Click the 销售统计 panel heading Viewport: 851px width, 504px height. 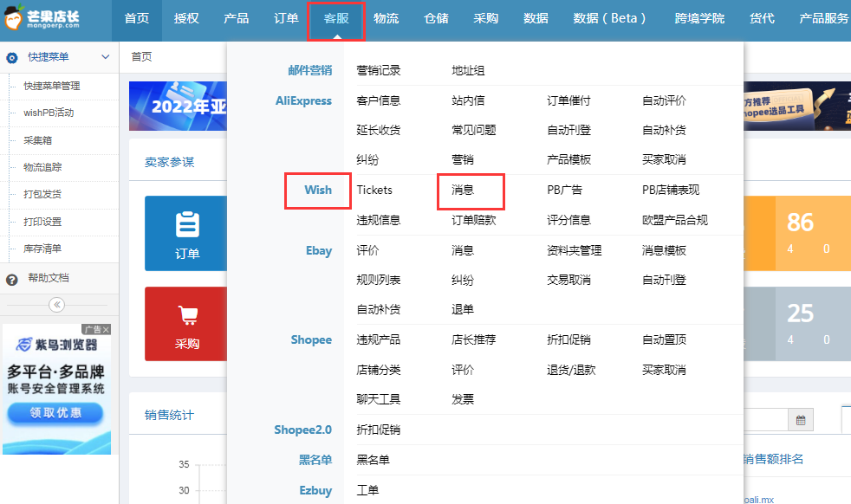pos(169,415)
